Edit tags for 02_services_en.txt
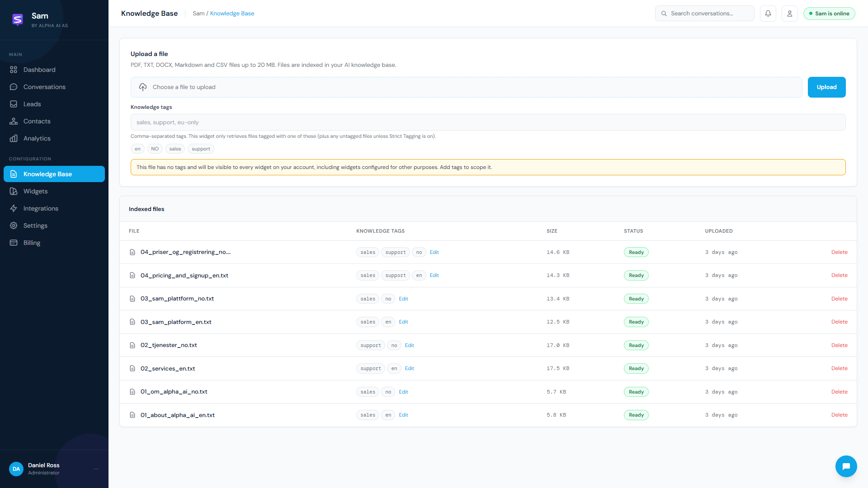 [x=409, y=369]
